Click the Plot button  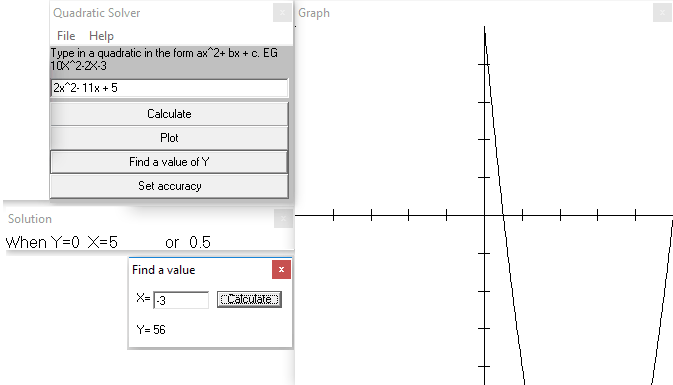pos(169,138)
